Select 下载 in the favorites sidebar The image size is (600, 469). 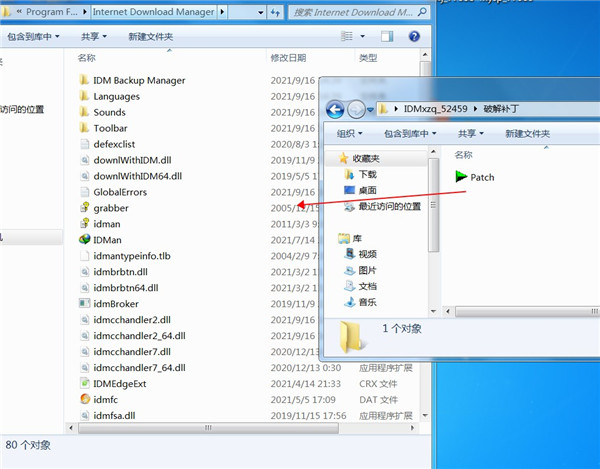click(367, 173)
